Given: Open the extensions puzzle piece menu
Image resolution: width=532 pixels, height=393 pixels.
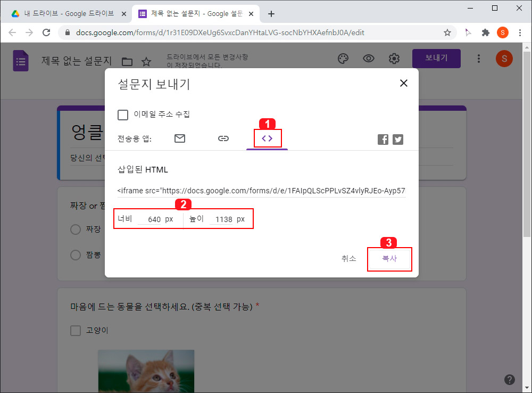Looking at the screenshot, I should pos(485,32).
